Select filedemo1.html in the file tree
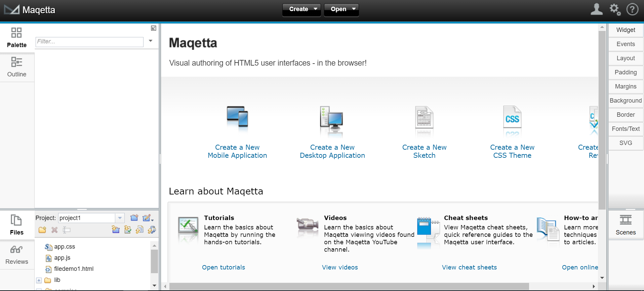Image resolution: width=644 pixels, height=291 pixels. point(74,269)
